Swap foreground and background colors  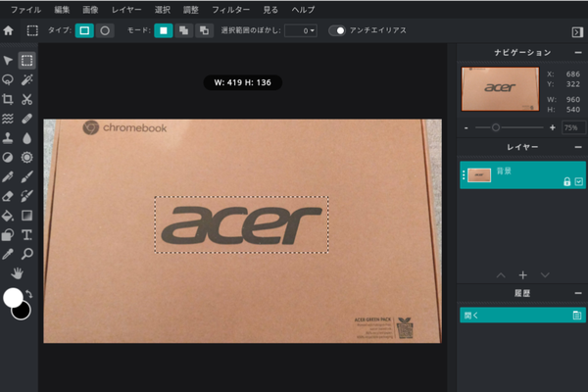pyautogui.click(x=28, y=294)
